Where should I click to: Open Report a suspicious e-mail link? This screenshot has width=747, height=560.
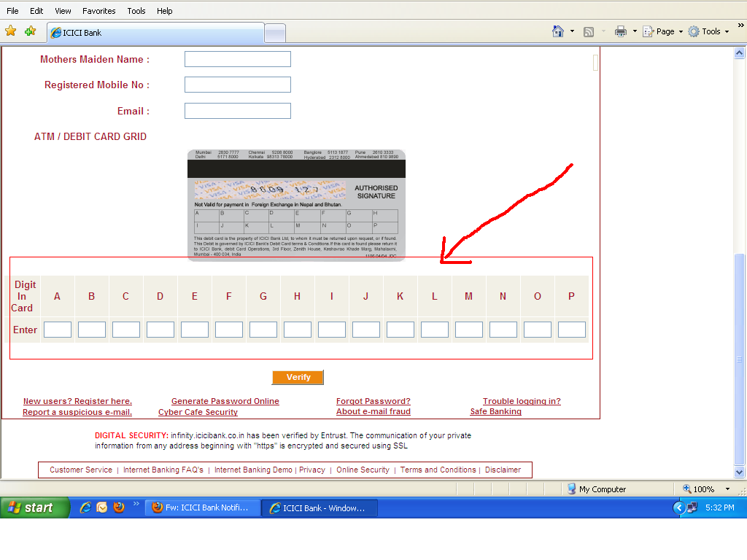[x=77, y=412]
